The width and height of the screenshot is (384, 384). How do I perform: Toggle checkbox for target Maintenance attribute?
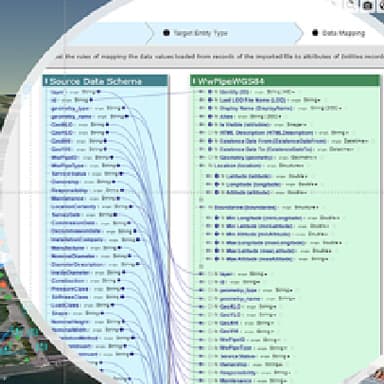[x=211, y=380]
